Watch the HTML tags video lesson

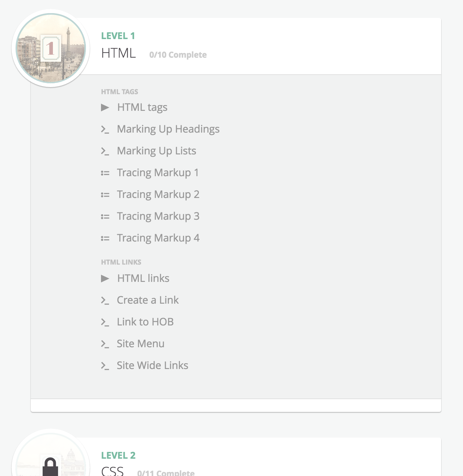[x=142, y=107]
